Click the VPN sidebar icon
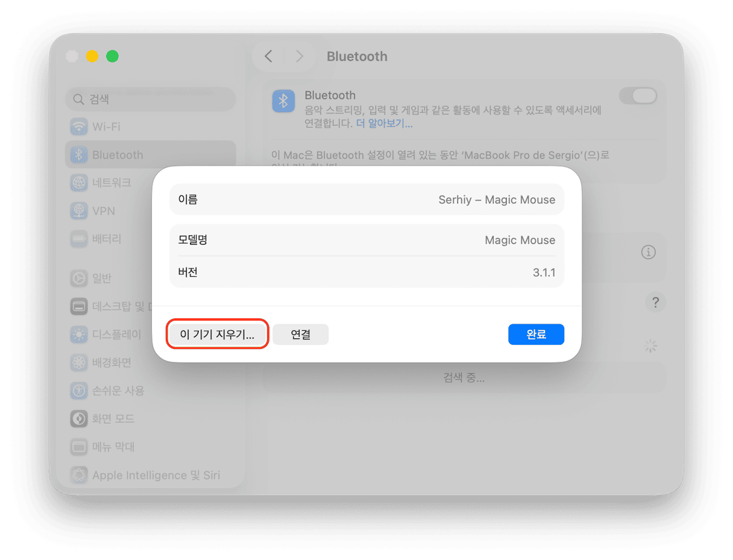Image resolution: width=733 pixels, height=560 pixels. (79, 211)
